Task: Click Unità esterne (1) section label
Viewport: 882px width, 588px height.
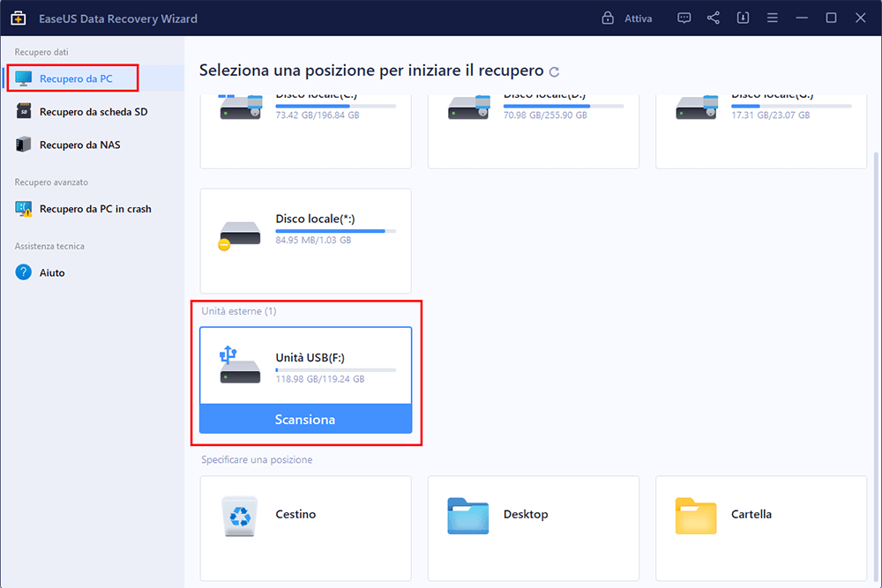Action: click(x=239, y=311)
